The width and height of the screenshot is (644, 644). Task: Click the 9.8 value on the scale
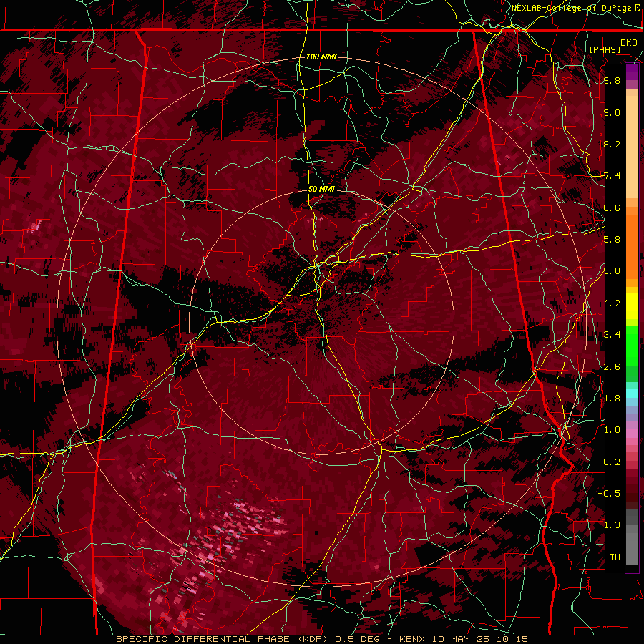[x=612, y=81]
